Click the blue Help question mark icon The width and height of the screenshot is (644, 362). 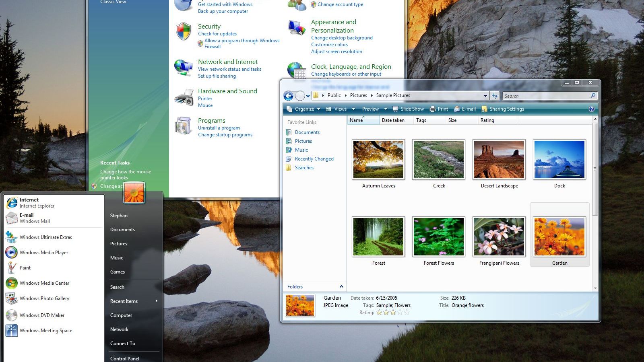[591, 109]
